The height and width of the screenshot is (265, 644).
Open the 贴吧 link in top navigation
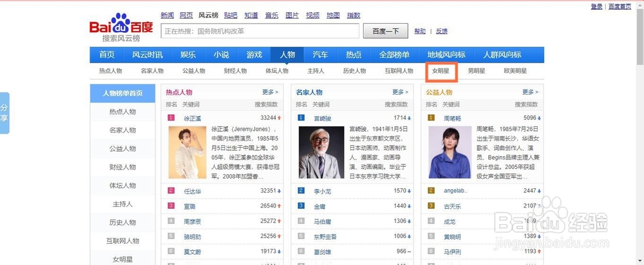(x=231, y=15)
